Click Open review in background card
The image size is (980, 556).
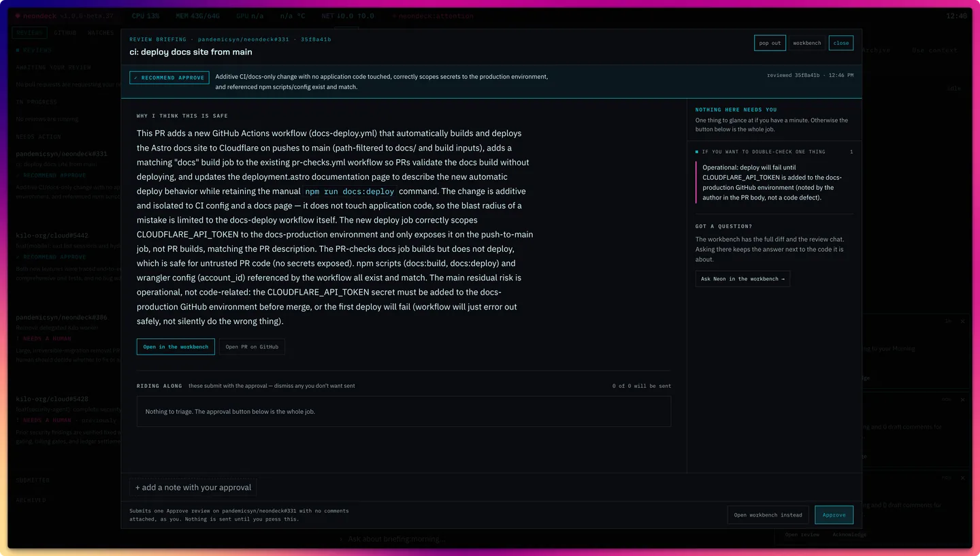tap(802, 535)
